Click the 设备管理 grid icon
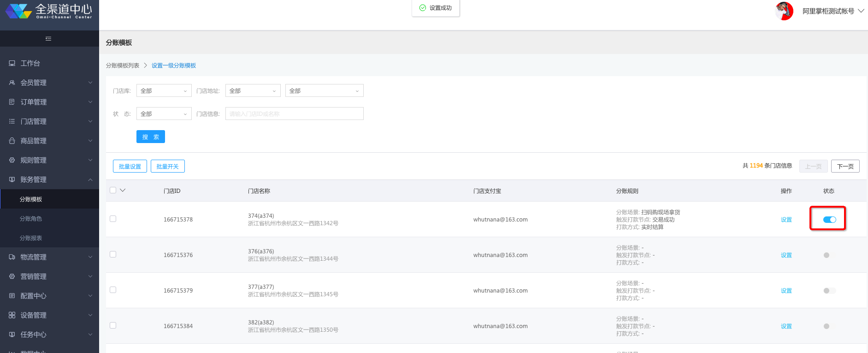 12,315
